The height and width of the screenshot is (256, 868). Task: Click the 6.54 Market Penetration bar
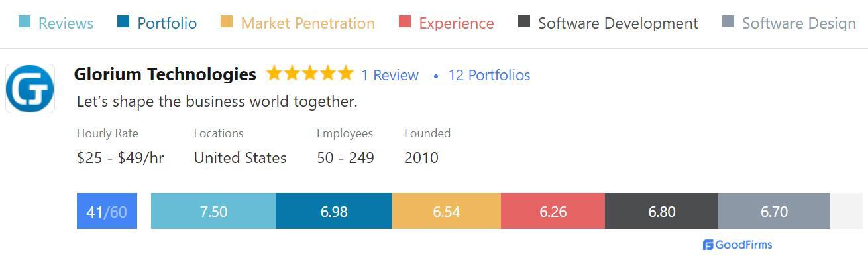click(x=447, y=211)
